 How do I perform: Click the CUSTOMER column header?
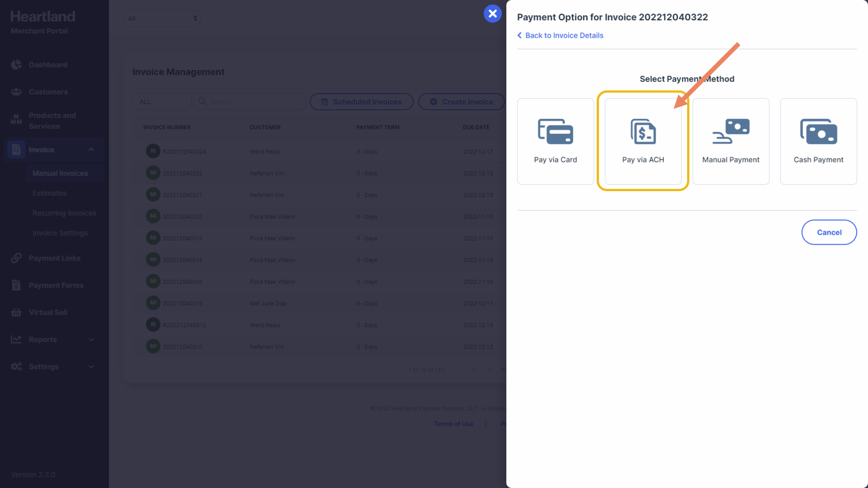(265, 127)
